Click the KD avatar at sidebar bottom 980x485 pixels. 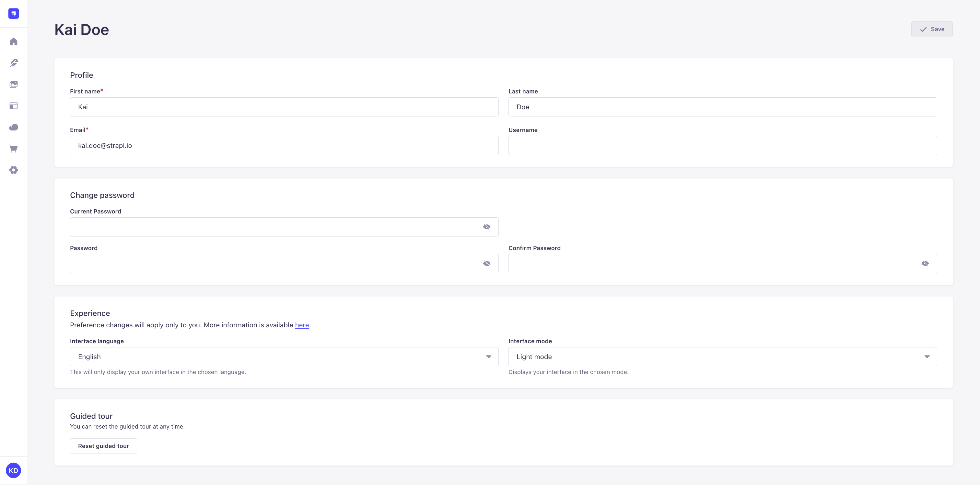(x=13, y=470)
